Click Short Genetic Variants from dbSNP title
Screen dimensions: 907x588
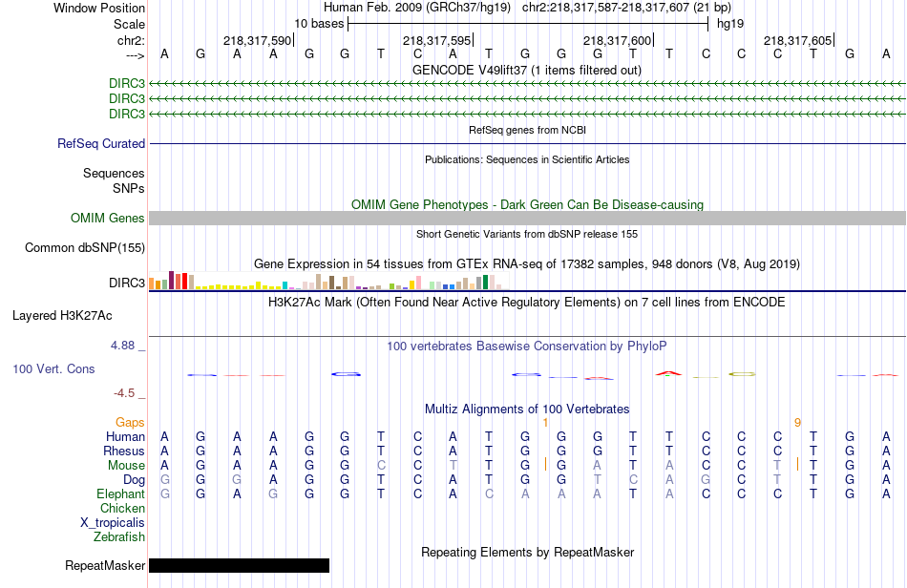point(527,234)
